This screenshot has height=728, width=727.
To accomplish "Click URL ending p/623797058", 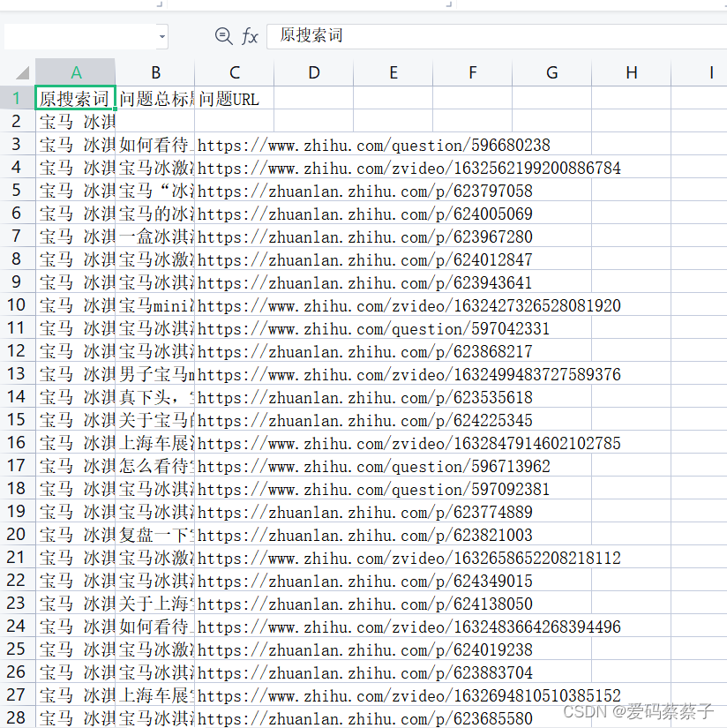I will click(x=365, y=191).
